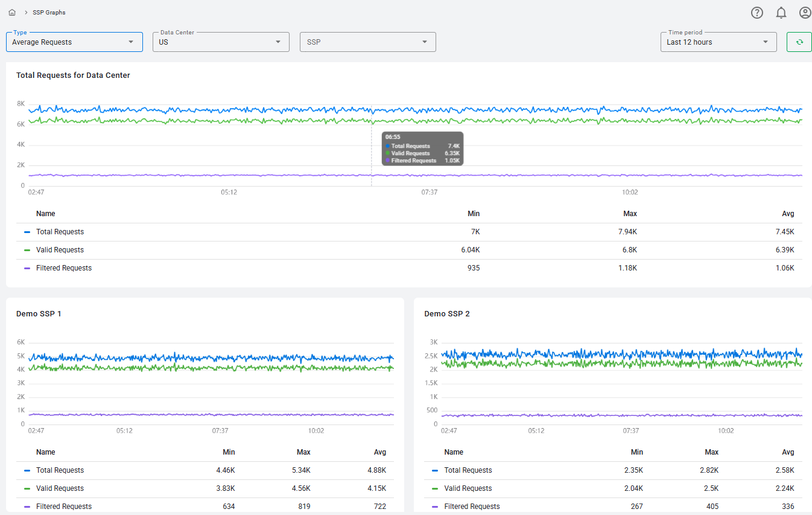Image resolution: width=812 pixels, height=515 pixels.
Task: Expand the Data Center dropdown
Action: coord(221,42)
